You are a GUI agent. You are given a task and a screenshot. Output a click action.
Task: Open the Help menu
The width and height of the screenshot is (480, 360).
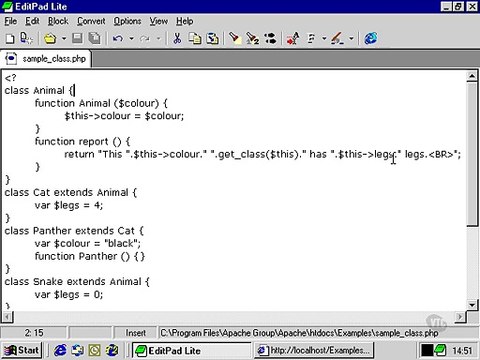click(185, 21)
